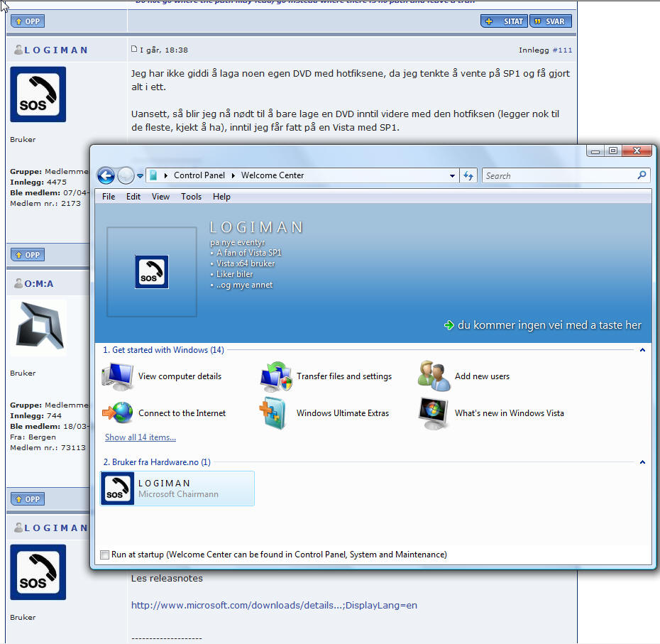Click the Windows Ultimate Extras icon
The image size is (660, 644).
273,413
